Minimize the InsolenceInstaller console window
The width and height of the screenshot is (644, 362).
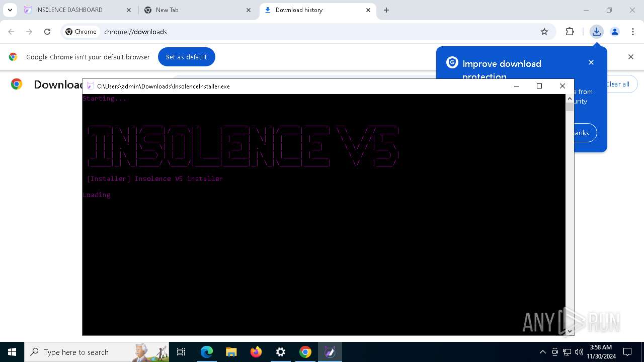point(516,86)
